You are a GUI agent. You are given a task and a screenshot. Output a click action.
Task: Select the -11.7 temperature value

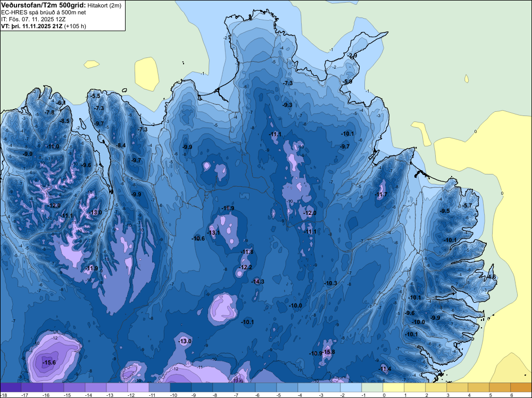click(x=381, y=194)
